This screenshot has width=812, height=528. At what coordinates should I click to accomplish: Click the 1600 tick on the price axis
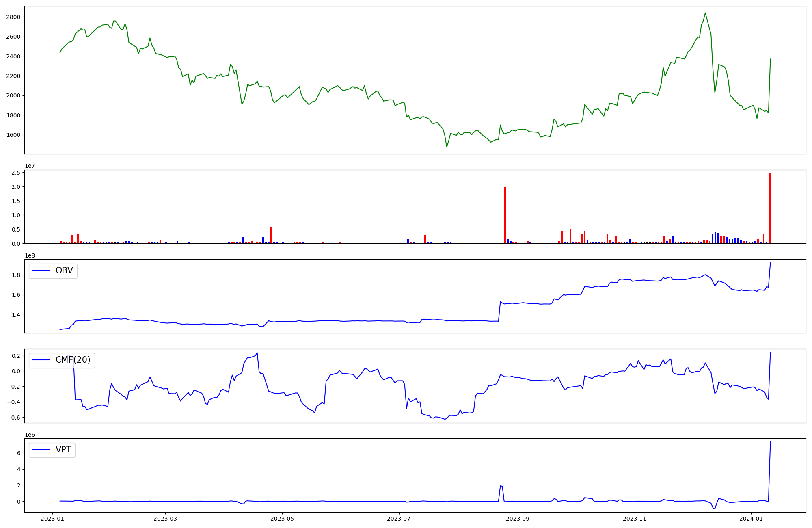(x=13, y=135)
